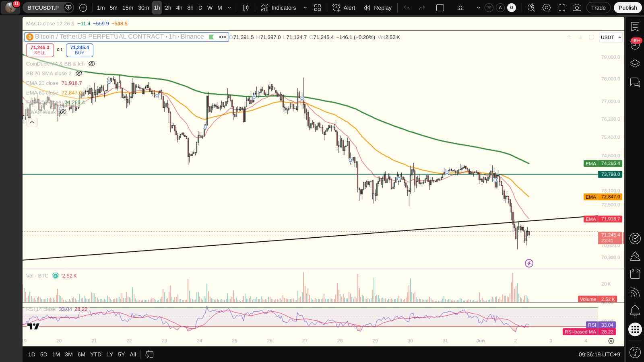
Task: Collapse the indicator legend list
Action: pyautogui.click(x=32, y=122)
